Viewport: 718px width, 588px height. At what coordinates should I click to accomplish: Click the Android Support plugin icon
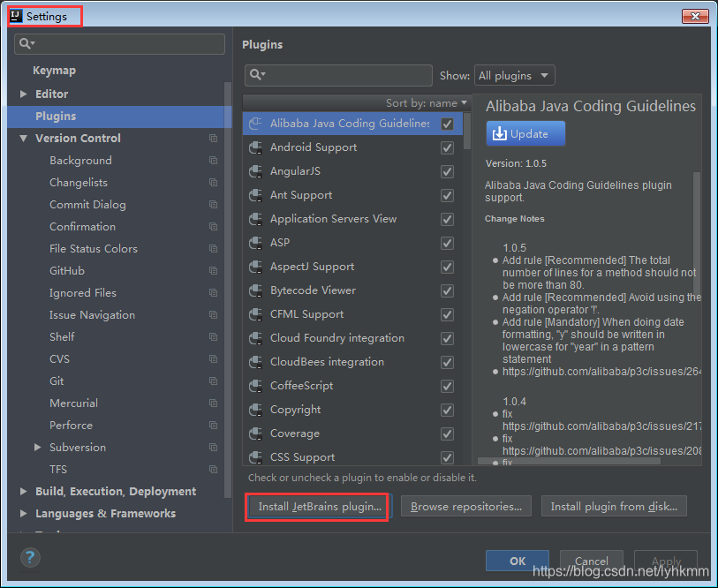tap(255, 147)
